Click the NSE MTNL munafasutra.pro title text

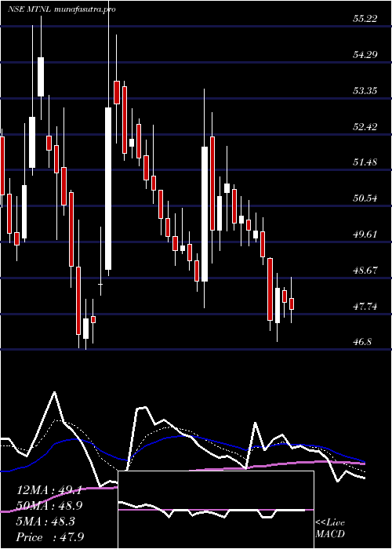62,9
